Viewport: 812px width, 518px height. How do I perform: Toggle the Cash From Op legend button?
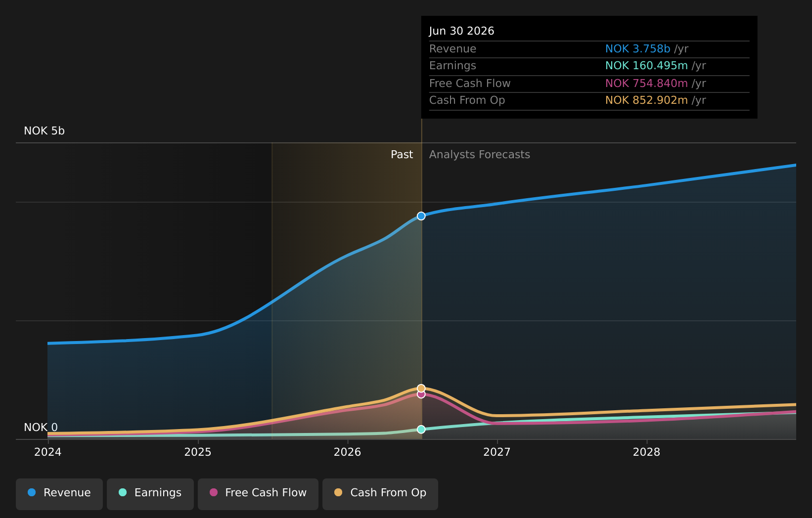click(x=380, y=494)
